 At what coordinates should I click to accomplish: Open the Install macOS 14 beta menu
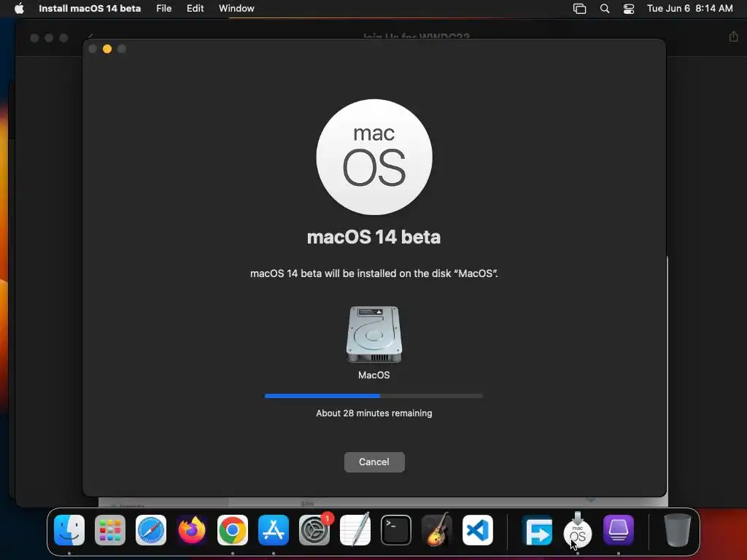90,9
